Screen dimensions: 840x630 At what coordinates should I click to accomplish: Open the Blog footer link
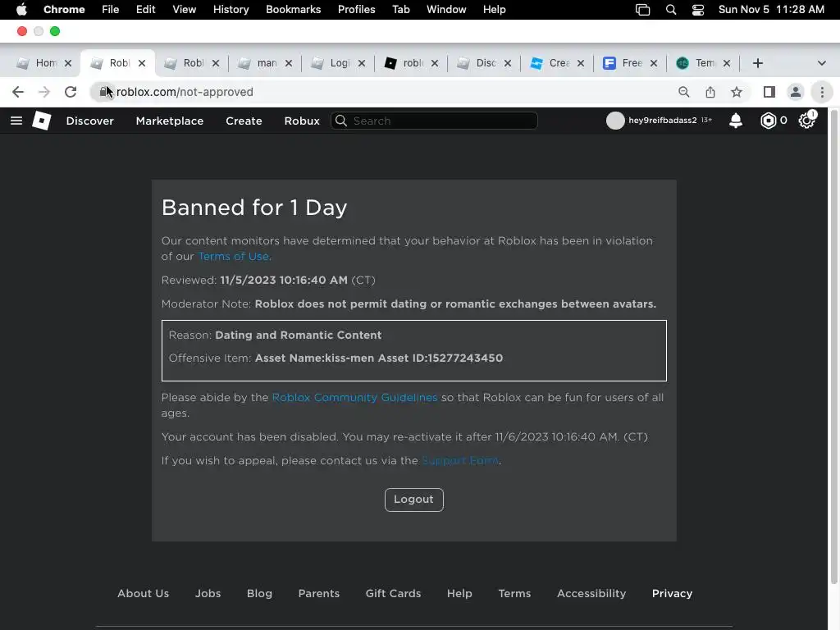[259, 594]
